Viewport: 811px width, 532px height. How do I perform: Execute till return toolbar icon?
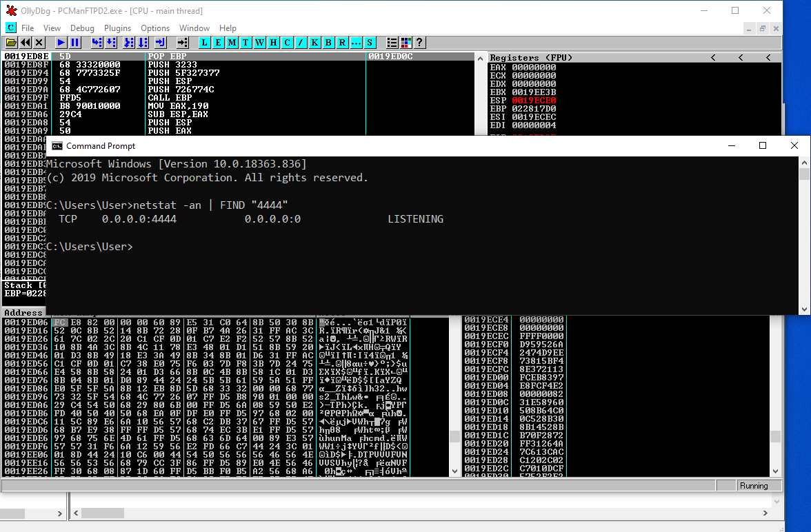click(160, 43)
